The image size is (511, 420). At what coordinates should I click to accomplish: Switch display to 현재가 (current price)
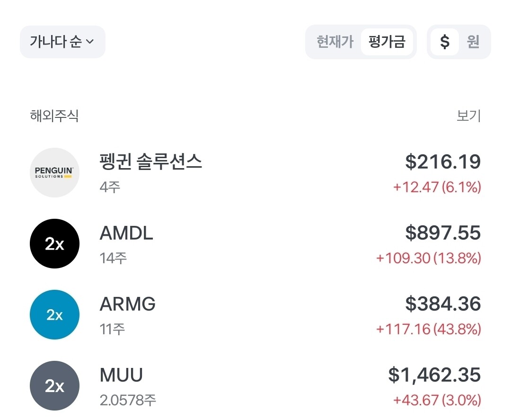(x=335, y=42)
